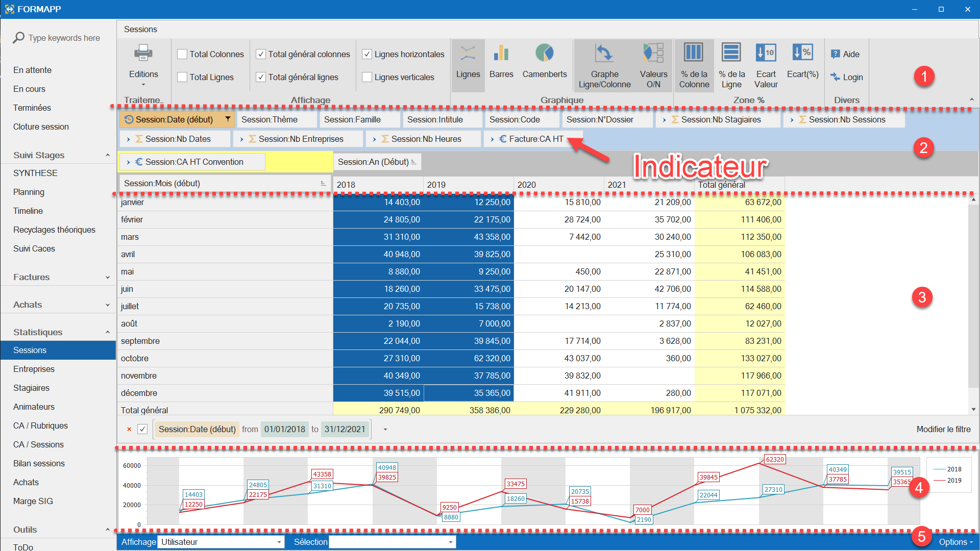Click the 62320 chart data label
980x551 pixels.
pos(774,459)
